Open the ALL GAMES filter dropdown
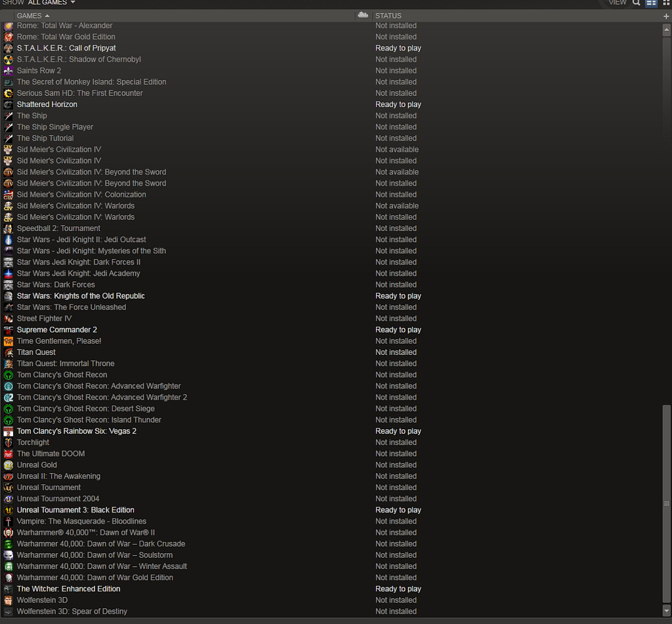 tap(51, 3)
